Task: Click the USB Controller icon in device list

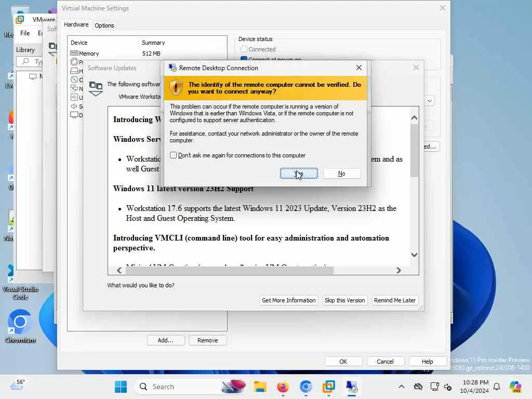Action: [x=74, y=97]
